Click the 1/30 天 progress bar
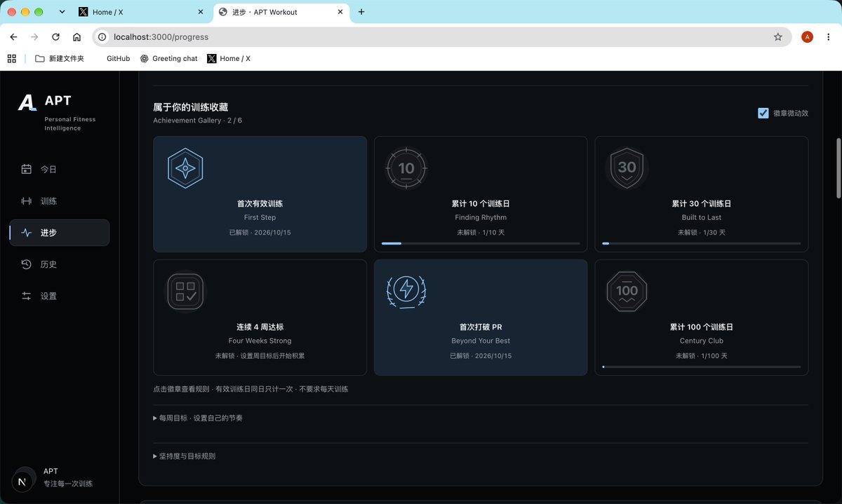The height and width of the screenshot is (504, 842). [702, 243]
